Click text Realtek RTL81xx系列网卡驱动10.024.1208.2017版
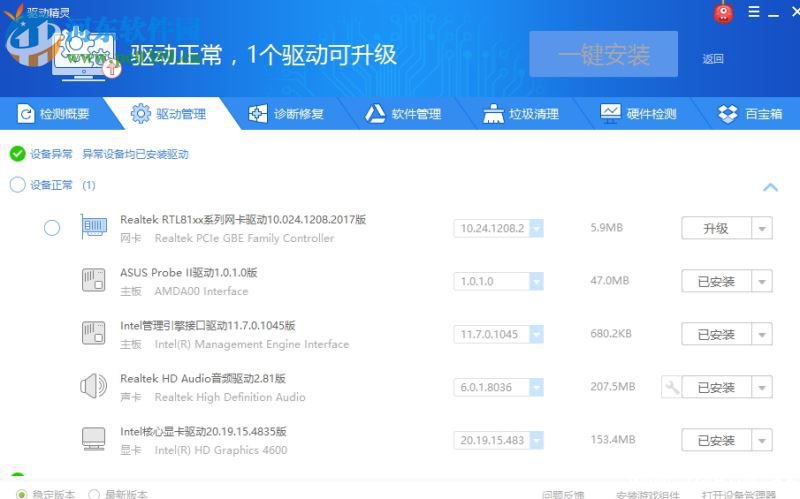This screenshot has height=499, width=800. 243,219
